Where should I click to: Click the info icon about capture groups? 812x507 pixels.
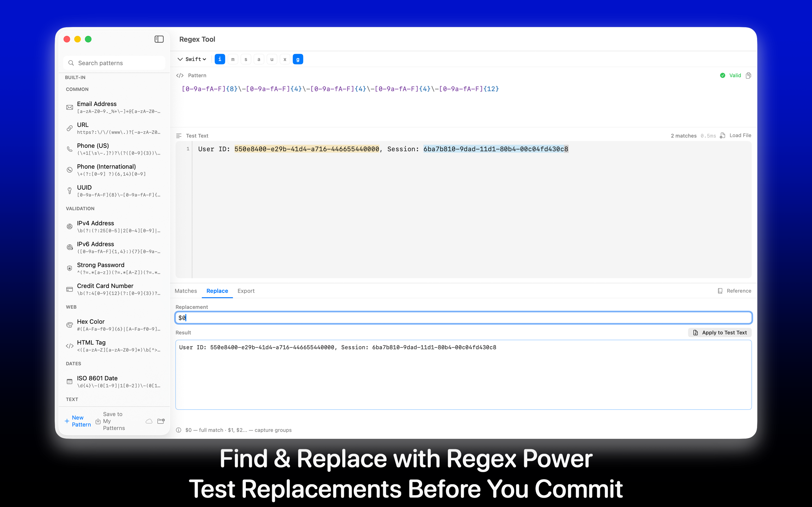point(178,430)
